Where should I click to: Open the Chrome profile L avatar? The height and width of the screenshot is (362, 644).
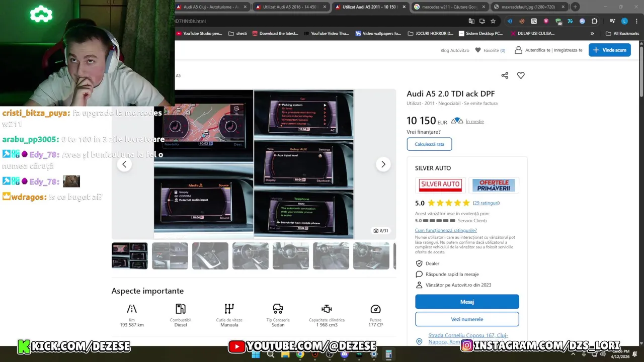point(624,21)
